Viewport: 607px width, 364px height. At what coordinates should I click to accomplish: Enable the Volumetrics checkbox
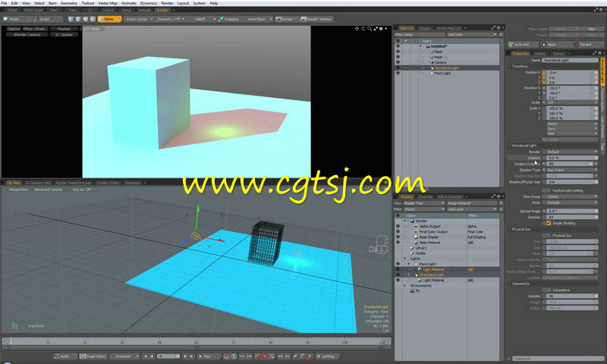546,290
